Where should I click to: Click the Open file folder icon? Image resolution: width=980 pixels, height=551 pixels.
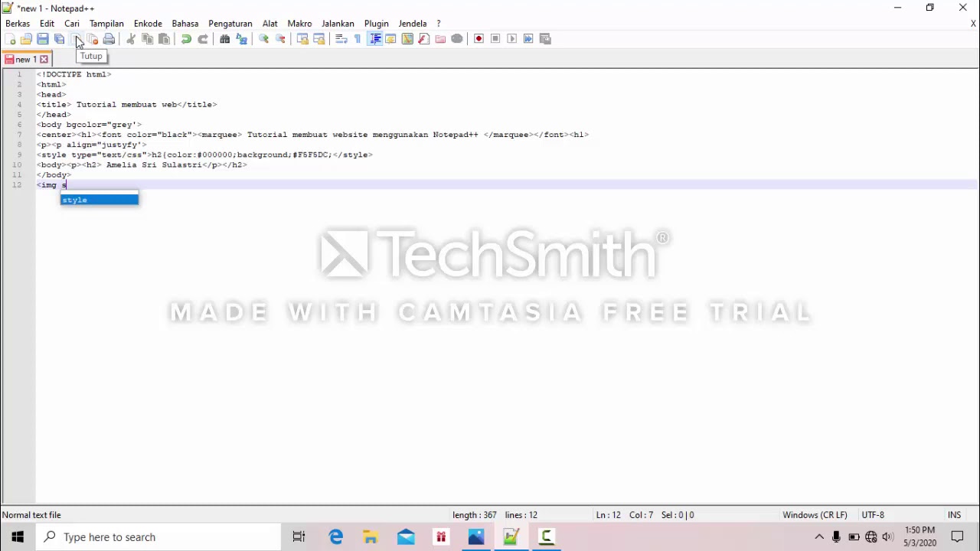(26, 39)
